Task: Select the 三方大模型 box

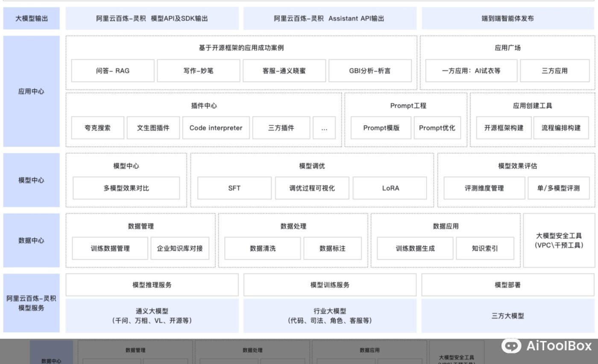Action: [508, 316]
